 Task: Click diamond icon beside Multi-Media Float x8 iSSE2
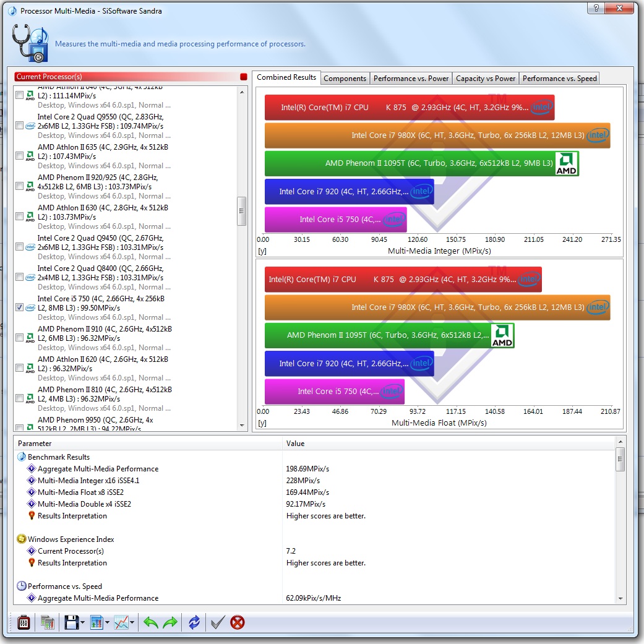[31, 492]
